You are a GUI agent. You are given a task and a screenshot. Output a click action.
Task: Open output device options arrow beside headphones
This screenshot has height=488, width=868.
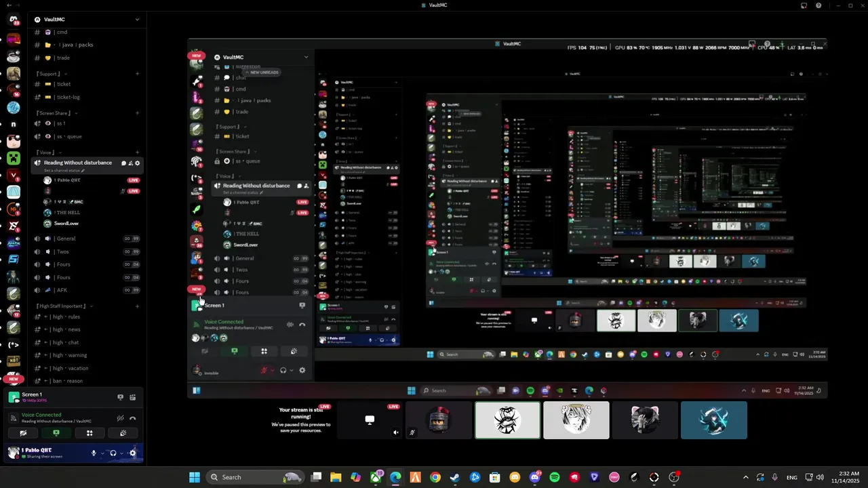[122, 453]
